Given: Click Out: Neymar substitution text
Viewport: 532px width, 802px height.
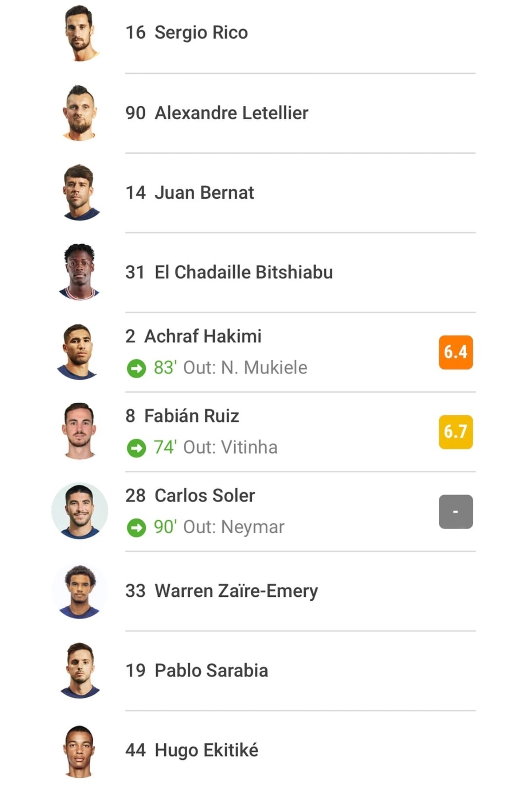Looking at the screenshot, I should point(234,527).
